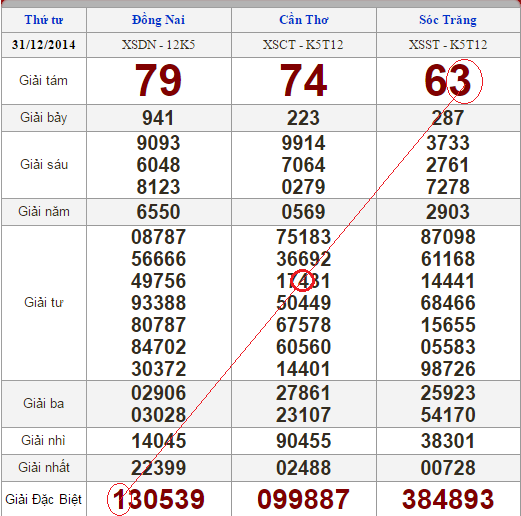Select the 31/12/2014 date cell

tap(44, 45)
